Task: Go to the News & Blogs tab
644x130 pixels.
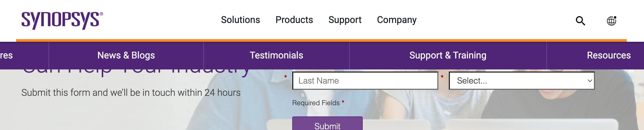Action: pos(126,55)
